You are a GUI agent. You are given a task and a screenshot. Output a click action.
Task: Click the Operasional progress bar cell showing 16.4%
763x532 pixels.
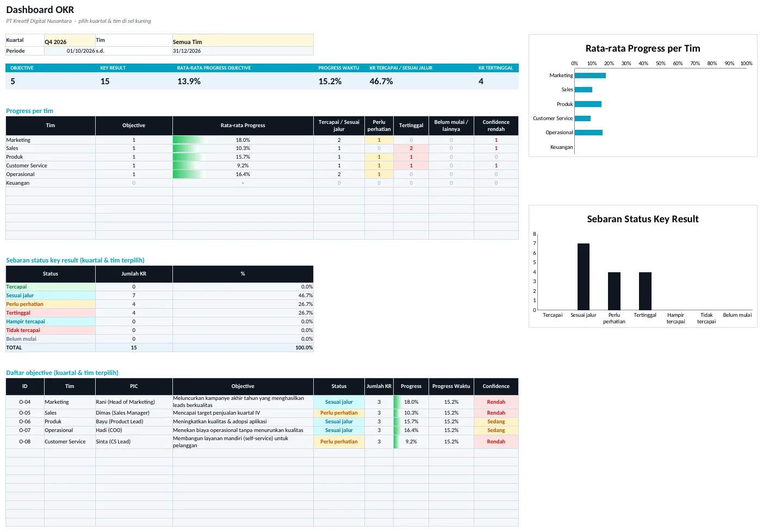point(243,174)
